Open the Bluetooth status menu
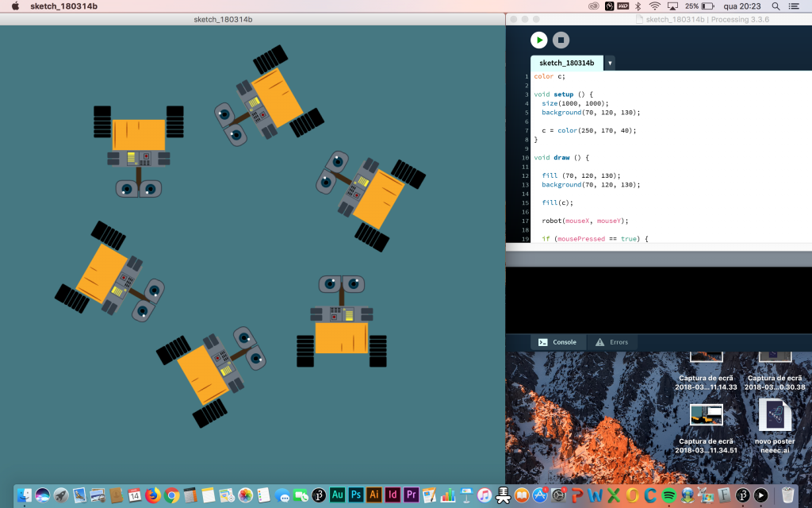Screen dimensions: 812x508 tap(638, 6)
